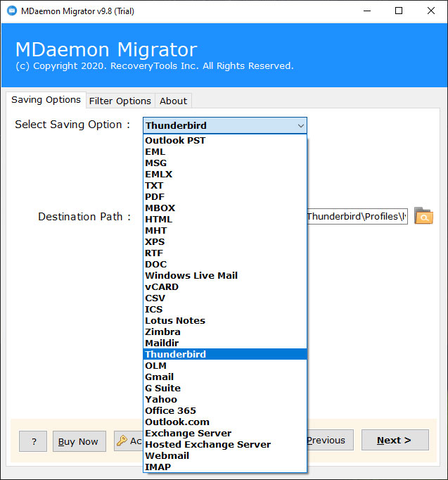Viewport: 448px width, 480px height.
Task: Minimize the MDaemon Migrator window
Action: (x=367, y=11)
